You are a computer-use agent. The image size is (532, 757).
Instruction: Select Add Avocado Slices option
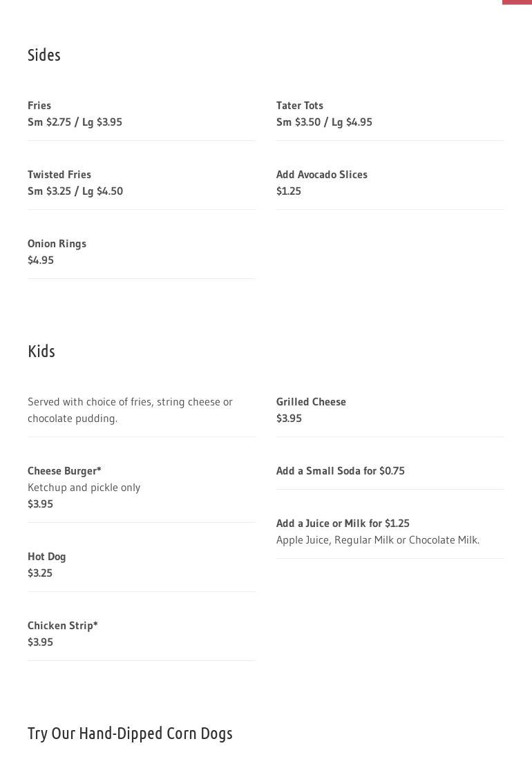tap(322, 175)
